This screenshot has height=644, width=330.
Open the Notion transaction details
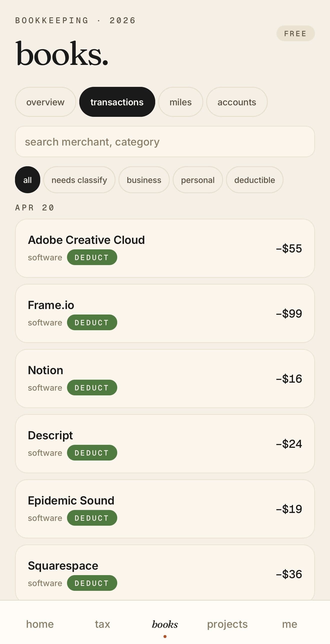165,378
